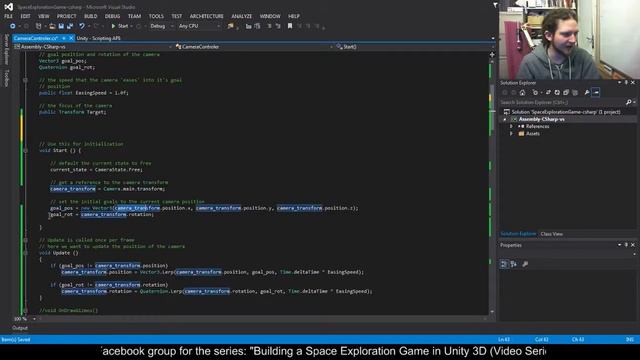This screenshot has height=360, width=640.
Task: Open the VIEW menu
Action: click(x=44, y=16)
